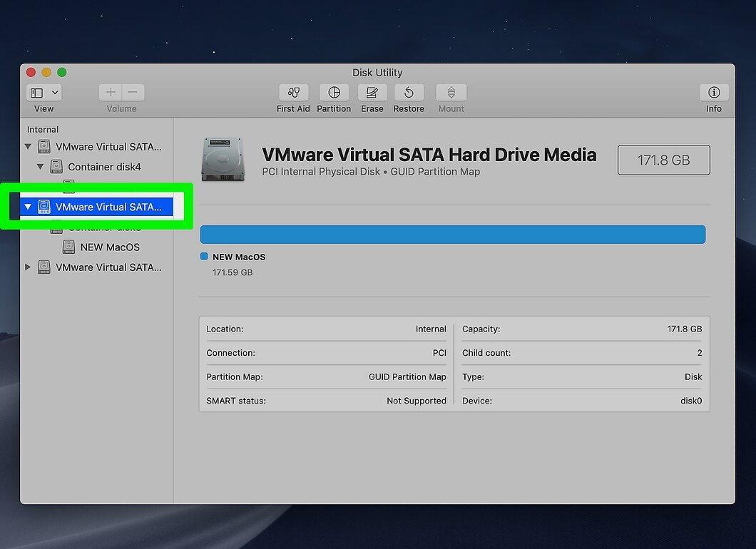The width and height of the screenshot is (756, 549).
Task: Open the Info panel icon
Action: click(714, 92)
